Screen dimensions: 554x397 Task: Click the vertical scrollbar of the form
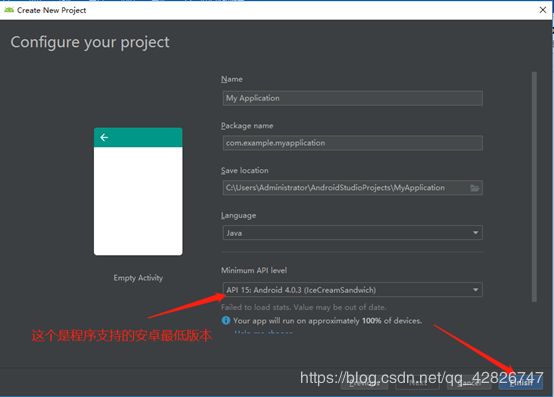pyautogui.click(x=534, y=187)
